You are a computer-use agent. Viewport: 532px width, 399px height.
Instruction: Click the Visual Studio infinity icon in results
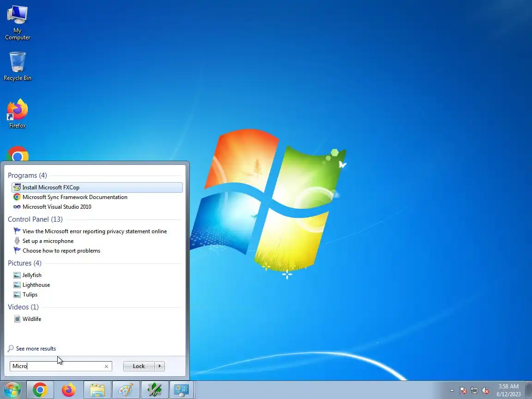click(x=17, y=206)
